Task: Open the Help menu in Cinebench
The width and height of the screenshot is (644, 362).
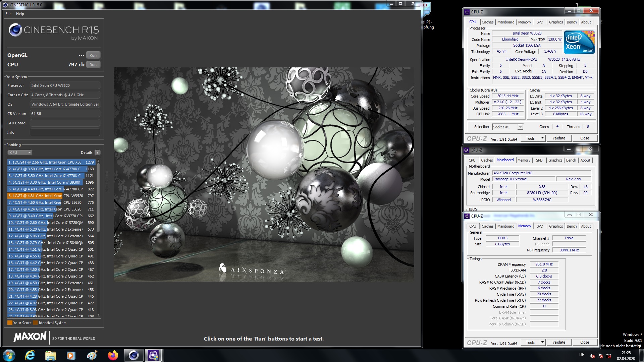Action: tap(20, 14)
